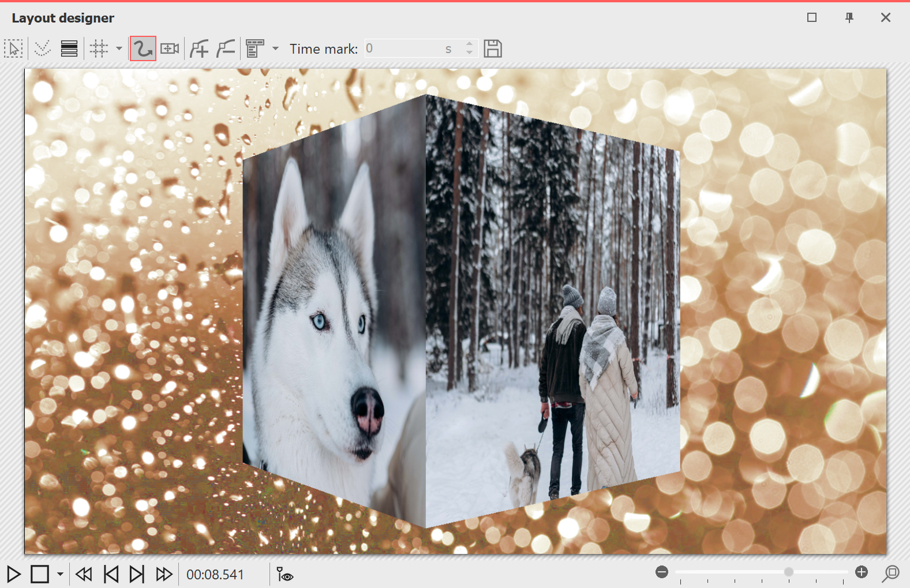The image size is (910, 588).
Task: Activate the selection frame tool
Action: (x=13, y=48)
